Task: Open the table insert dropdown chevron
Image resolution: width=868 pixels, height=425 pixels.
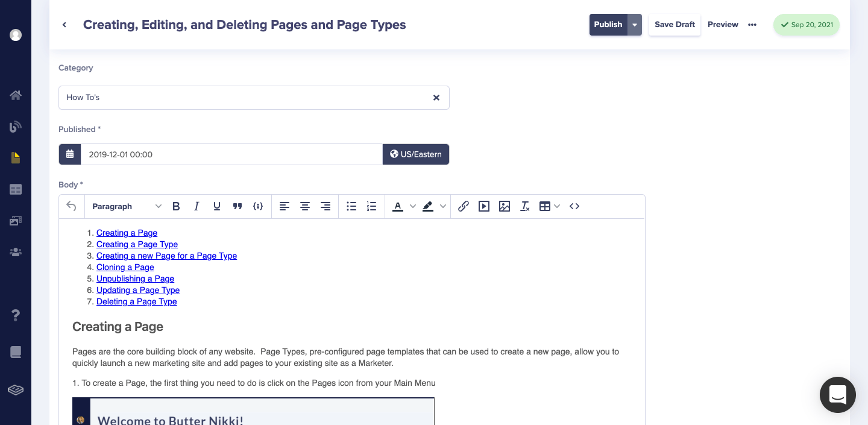Action: [557, 206]
